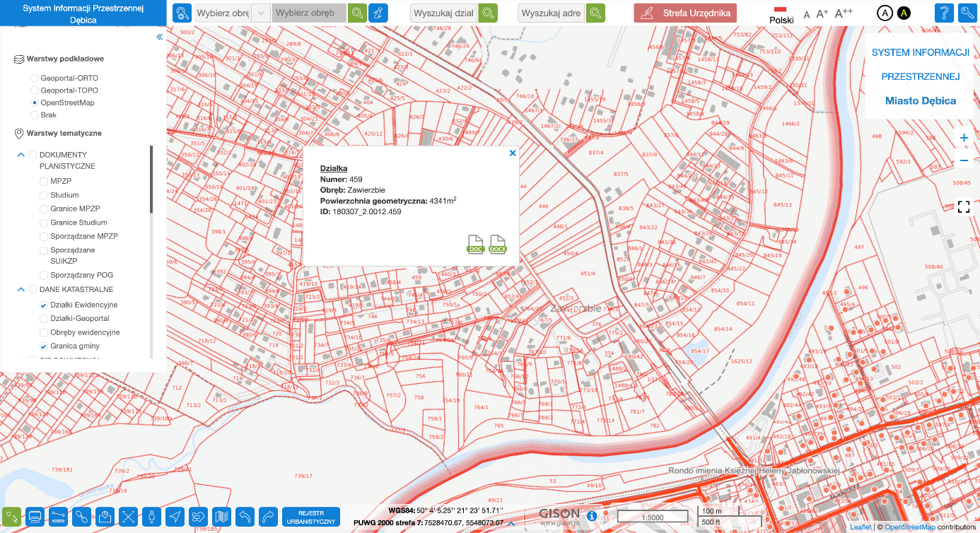This screenshot has width=980, height=533.
Task: Click the Wyszukaj adres search field
Action: pos(552,13)
